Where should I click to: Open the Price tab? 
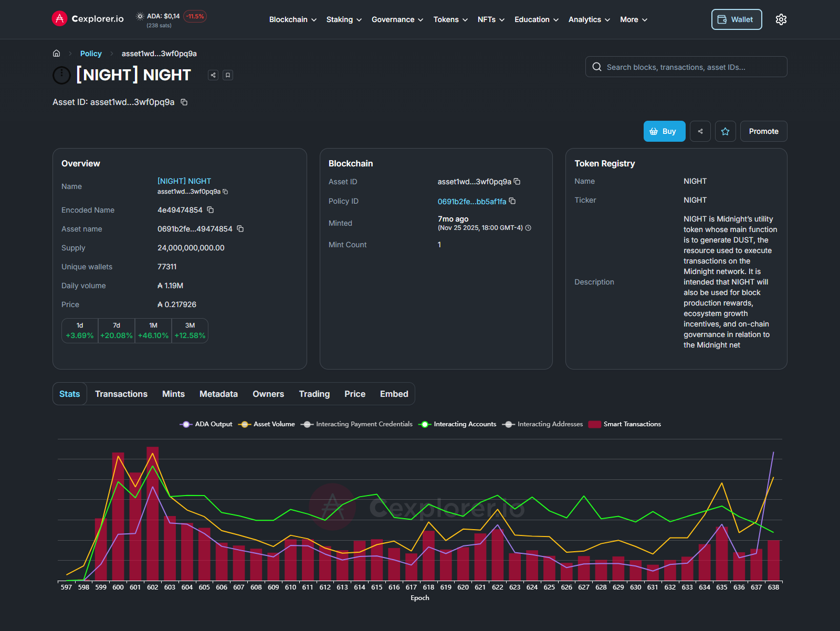355,394
